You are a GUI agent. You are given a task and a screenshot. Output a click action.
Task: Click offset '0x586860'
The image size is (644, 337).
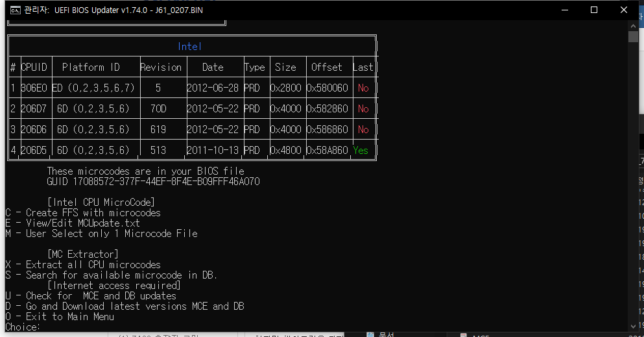coord(327,129)
